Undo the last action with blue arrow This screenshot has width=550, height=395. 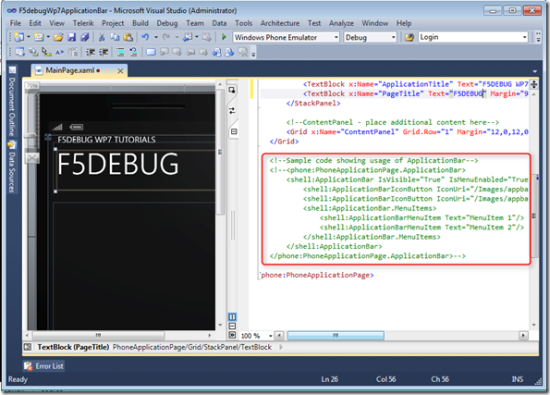coord(145,37)
